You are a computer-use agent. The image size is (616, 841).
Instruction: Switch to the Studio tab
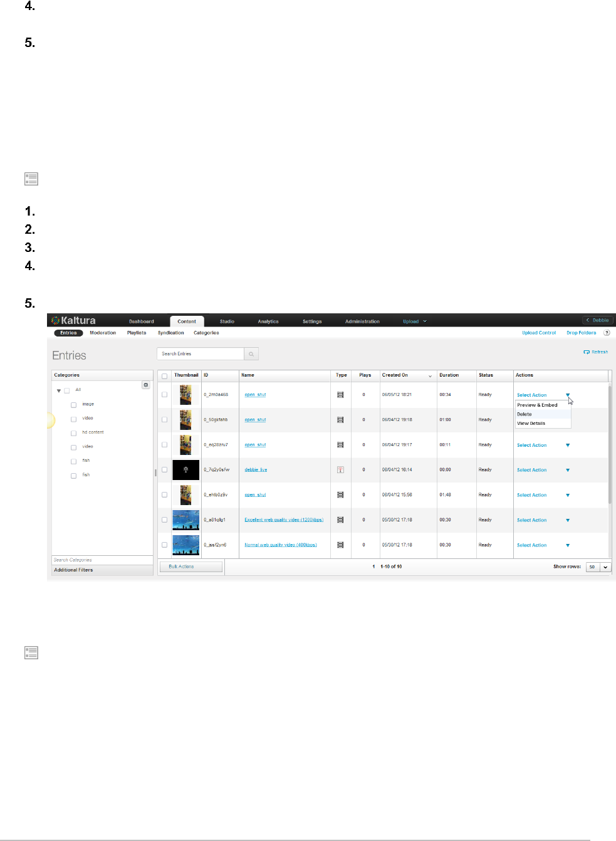(x=227, y=321)
